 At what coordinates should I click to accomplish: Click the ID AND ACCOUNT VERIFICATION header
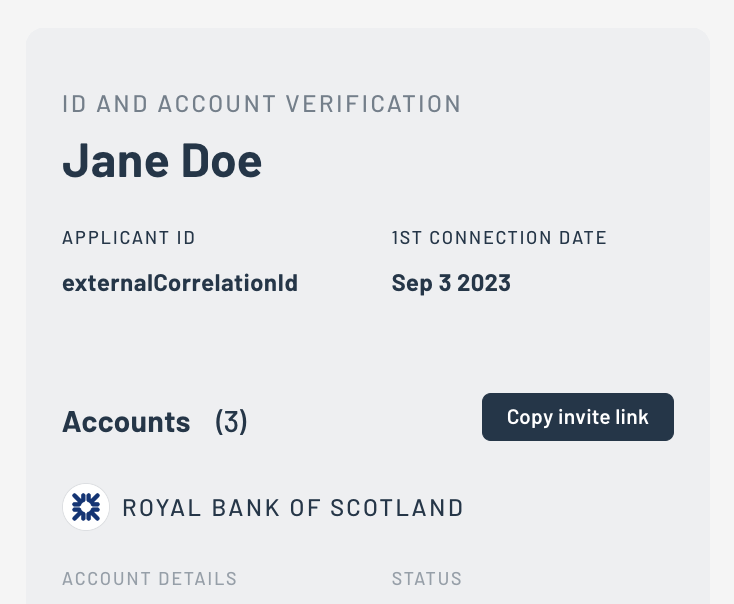261,104
